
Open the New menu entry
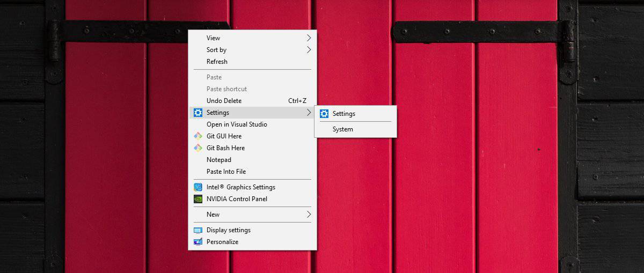(252, 215)
